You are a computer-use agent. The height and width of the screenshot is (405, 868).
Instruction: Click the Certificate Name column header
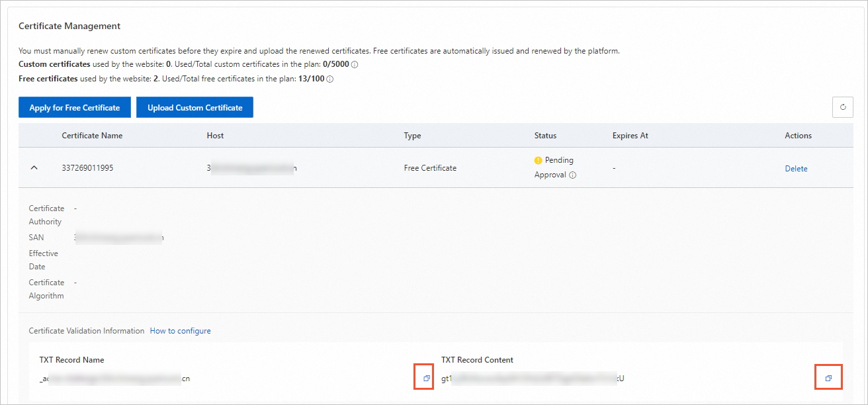pos(92,135)
